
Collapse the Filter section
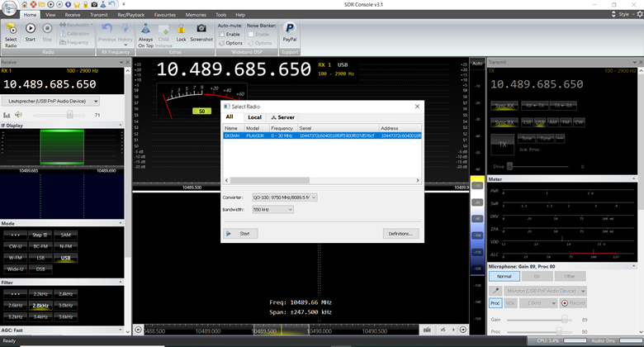click(121, 282)
